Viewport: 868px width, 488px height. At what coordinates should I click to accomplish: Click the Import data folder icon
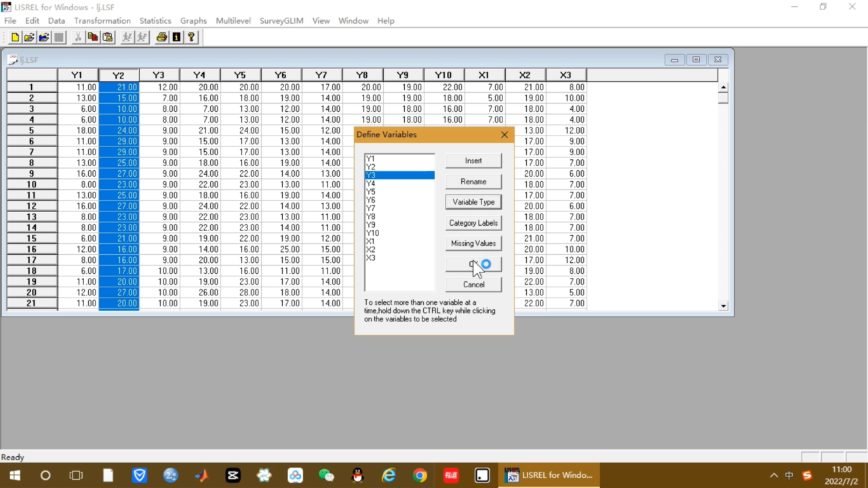(44, 37)
